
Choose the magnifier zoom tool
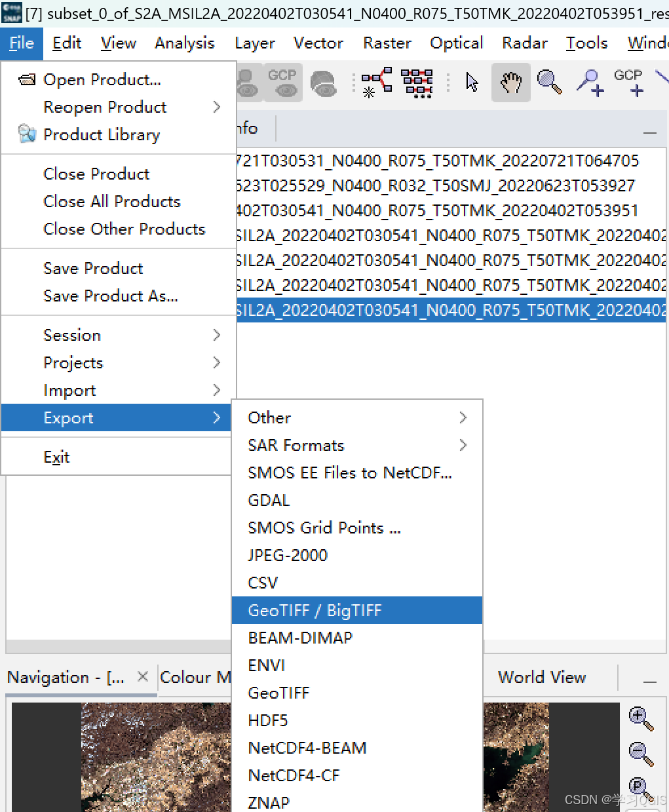click(x=550, y=83)
